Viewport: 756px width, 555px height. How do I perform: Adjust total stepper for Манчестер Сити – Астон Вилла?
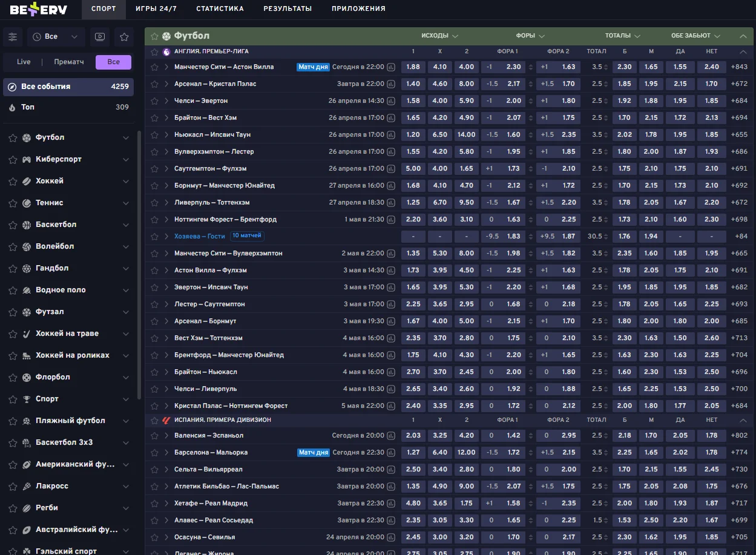(607, 67)
